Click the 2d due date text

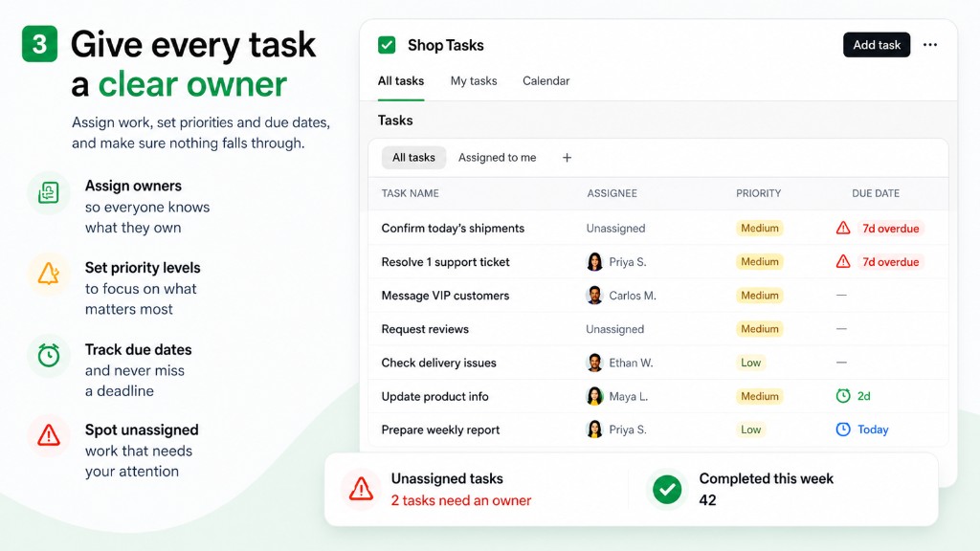point(864,396)
